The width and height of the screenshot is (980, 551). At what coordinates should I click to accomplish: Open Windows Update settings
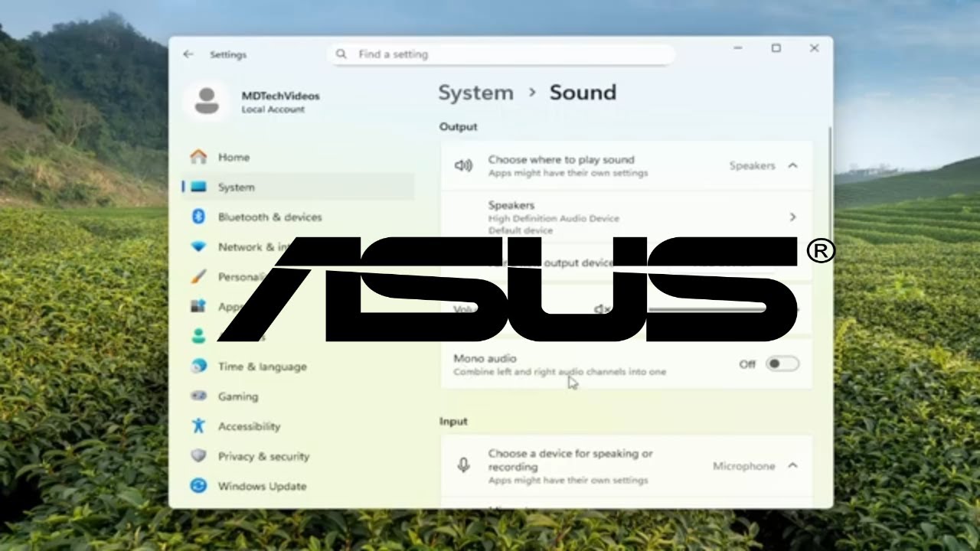pos(299,485)
